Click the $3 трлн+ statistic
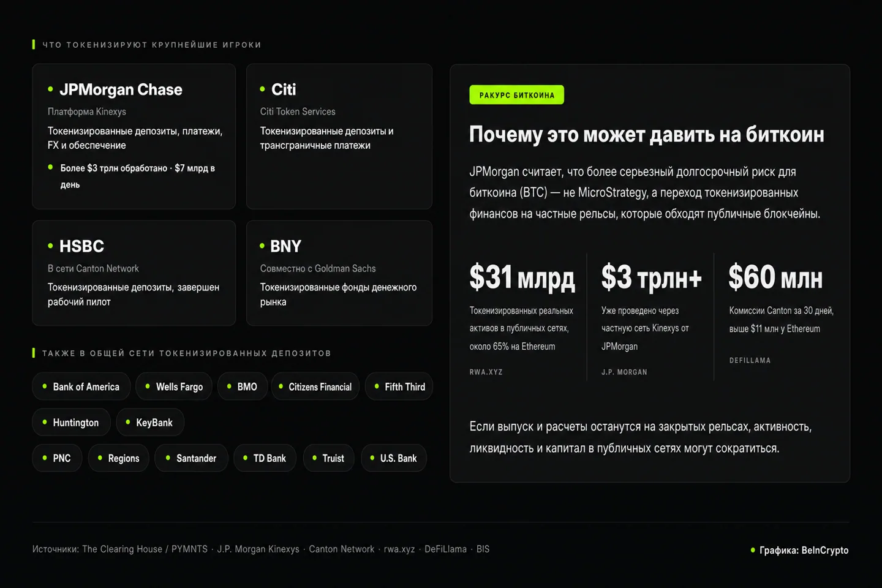 [x=652, y=277]
